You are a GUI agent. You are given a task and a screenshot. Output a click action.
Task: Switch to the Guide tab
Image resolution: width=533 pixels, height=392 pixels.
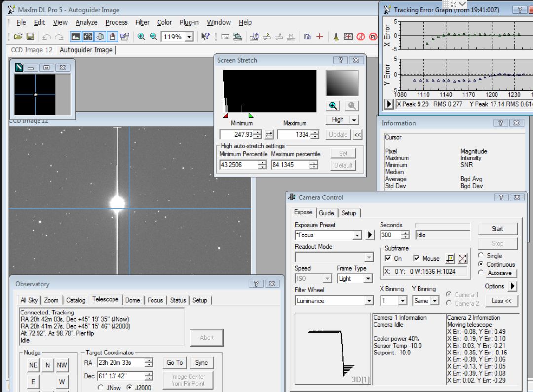pyautogui.click(x=326, y=213)
